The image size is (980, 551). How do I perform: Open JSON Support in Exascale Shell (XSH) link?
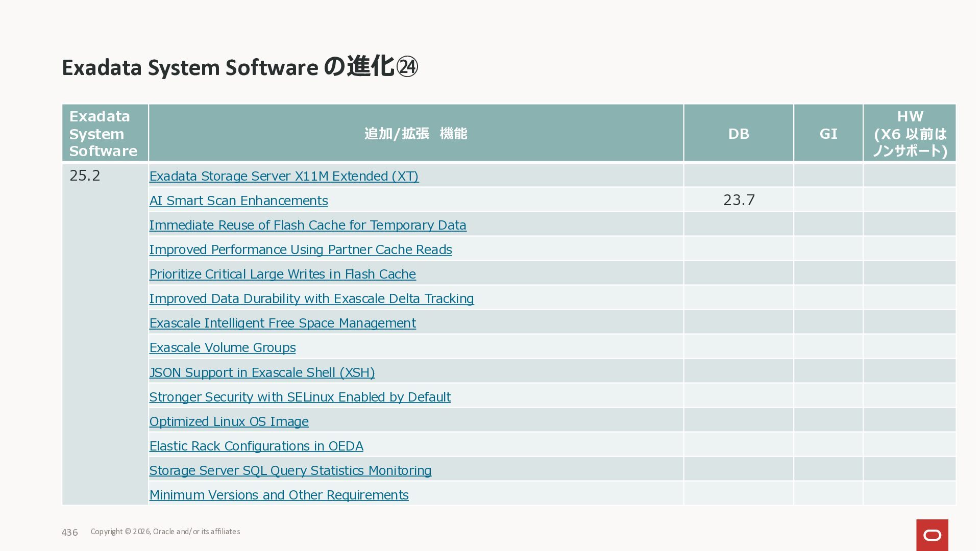(262, 372)
